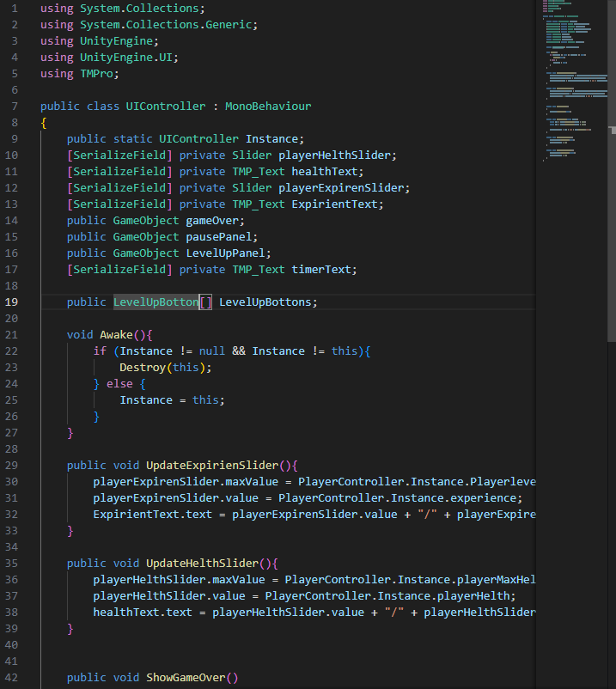Click MonoBehaviour base class on line 7

tap(268, 107)
